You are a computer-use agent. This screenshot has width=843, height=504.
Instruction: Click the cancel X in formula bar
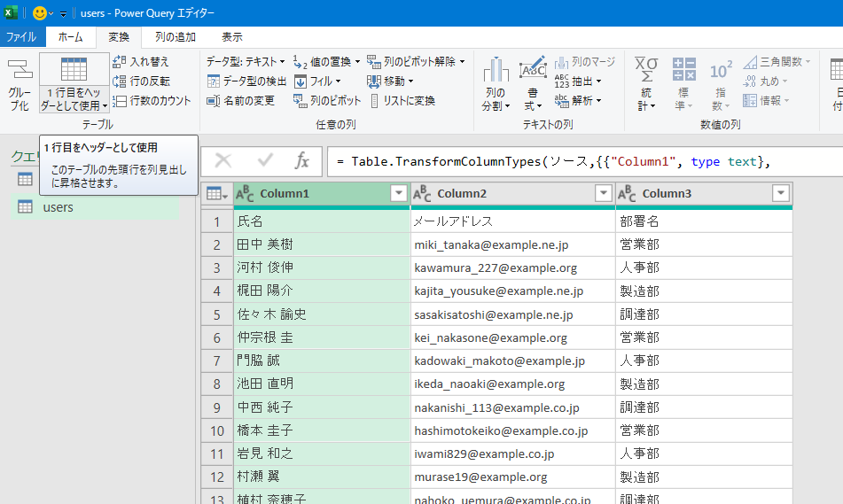223,160
